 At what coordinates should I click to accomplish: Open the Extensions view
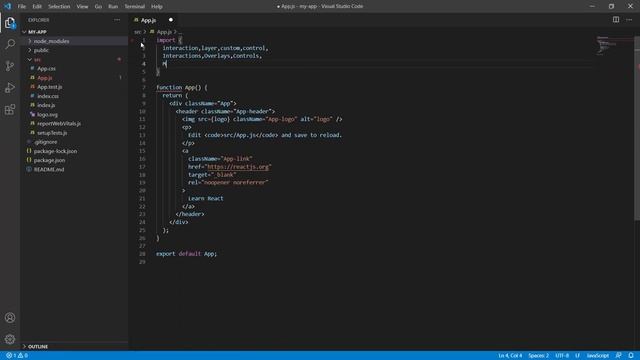click(x=10, y=109)
